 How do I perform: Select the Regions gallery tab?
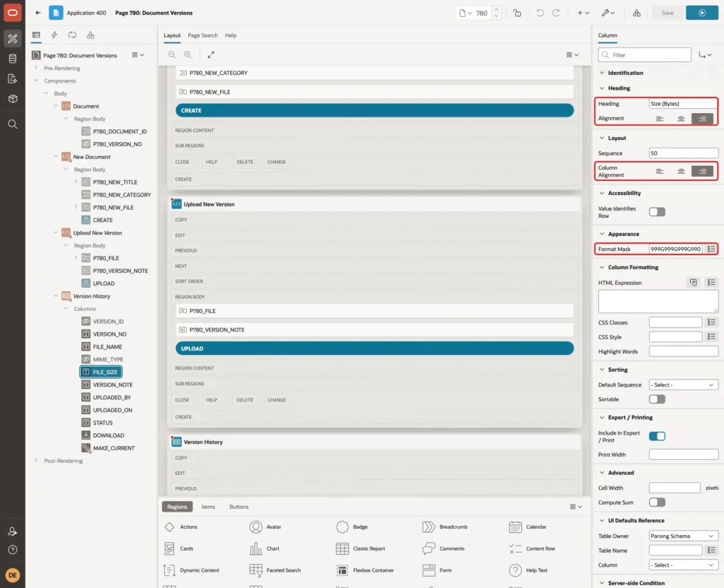click(177, 507)
